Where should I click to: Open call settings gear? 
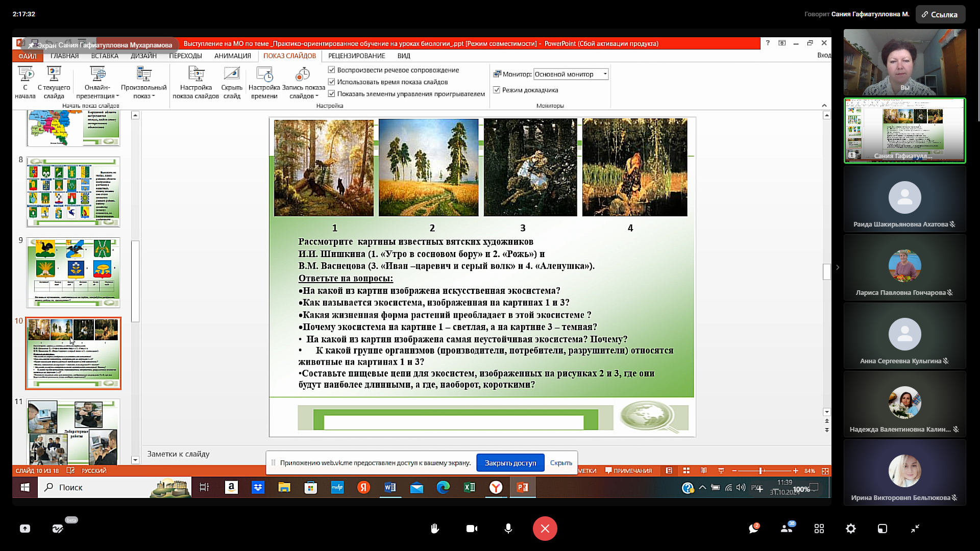click(x=851, y=529)
